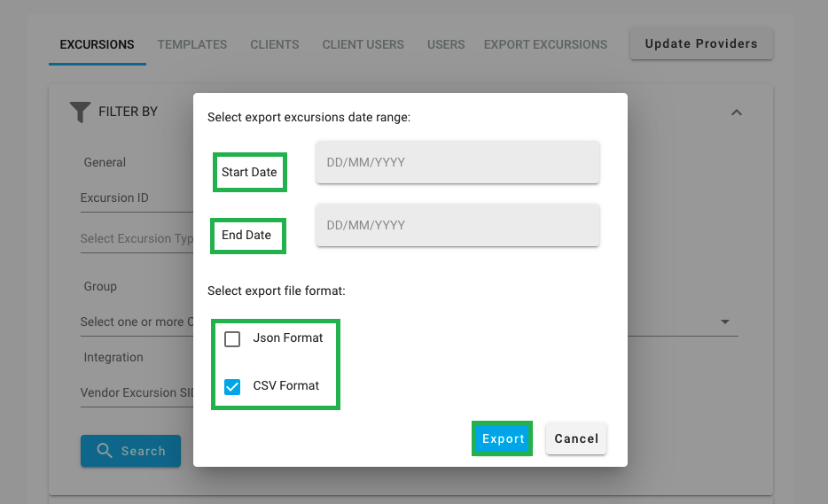This screenshot has width=828, height=504.
Task: Switch to the Excursions tab
Action: 98,45
